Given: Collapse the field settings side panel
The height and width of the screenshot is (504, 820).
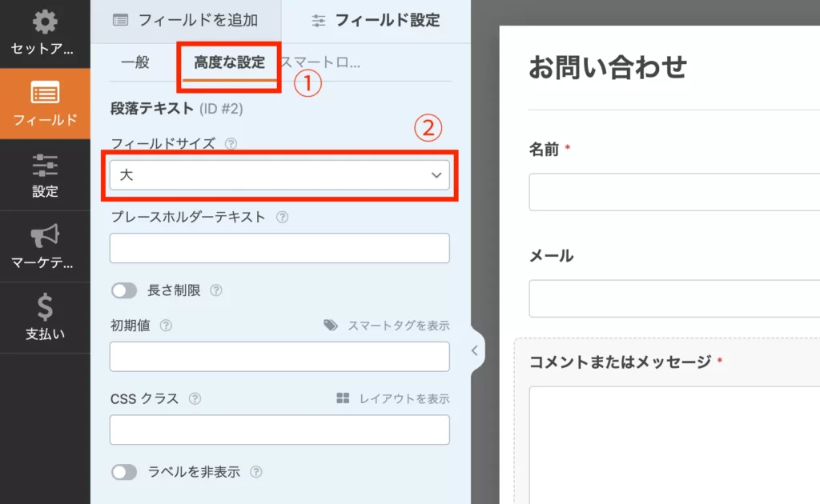Looking at the screenshot, I should [x=474, y=350].
